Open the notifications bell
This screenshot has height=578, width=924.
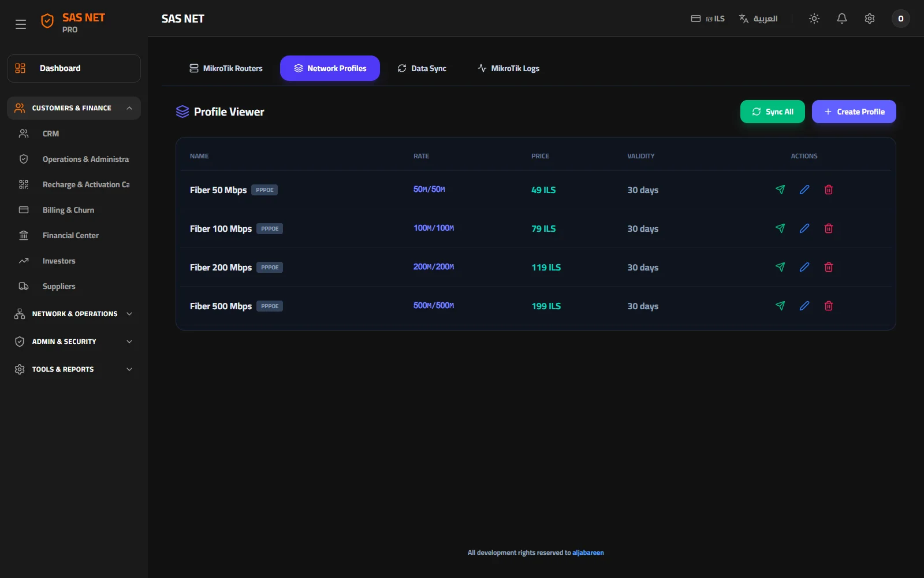[842, 18]
